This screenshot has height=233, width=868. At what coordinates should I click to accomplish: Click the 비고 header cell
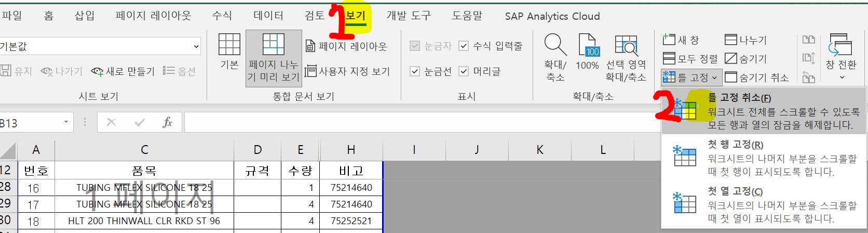coord(351,170)
